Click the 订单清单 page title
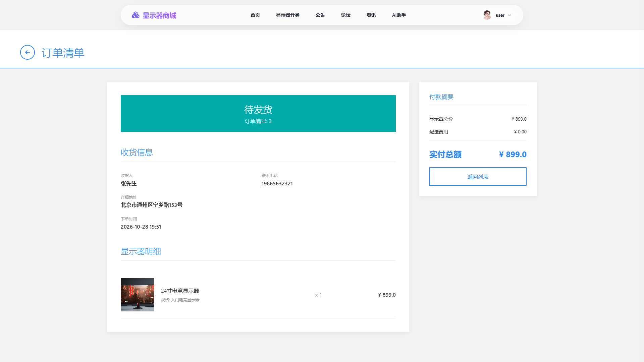Screen dimensions: 644x362 63,53
